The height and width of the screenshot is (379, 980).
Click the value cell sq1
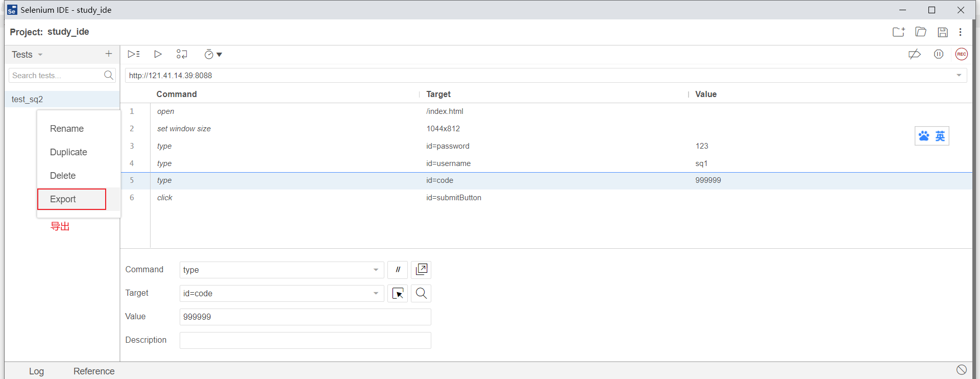701,163
